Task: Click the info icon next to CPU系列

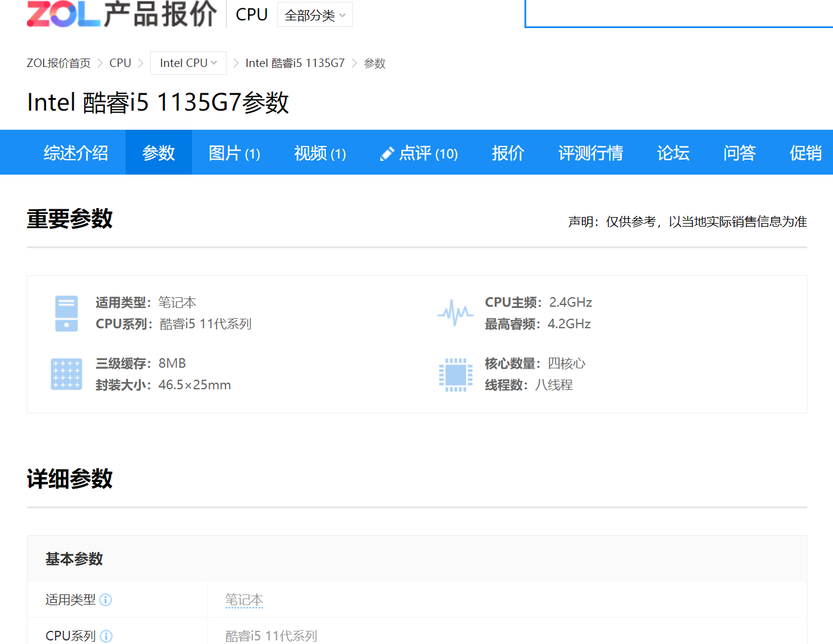Action: [x=106, y=636]
